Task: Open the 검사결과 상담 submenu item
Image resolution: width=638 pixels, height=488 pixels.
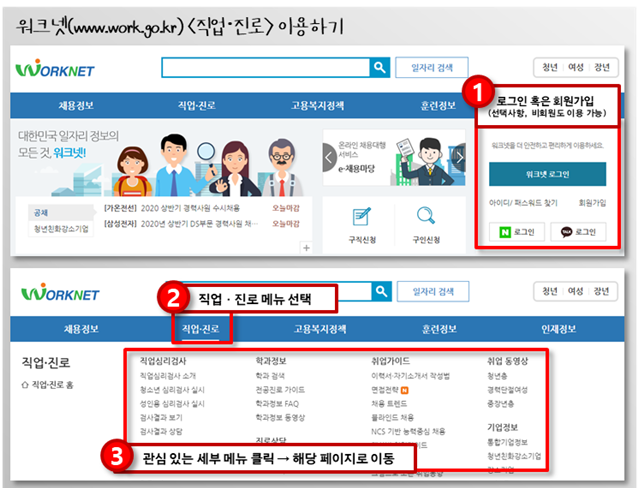Action: click(x=161, y=431)
